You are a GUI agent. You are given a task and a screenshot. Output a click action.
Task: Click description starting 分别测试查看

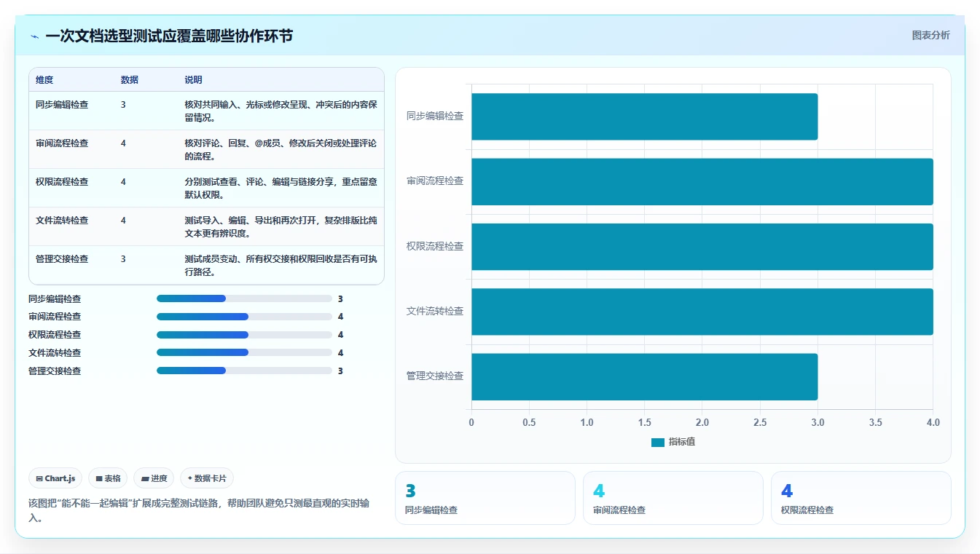(x=281, y=189)
